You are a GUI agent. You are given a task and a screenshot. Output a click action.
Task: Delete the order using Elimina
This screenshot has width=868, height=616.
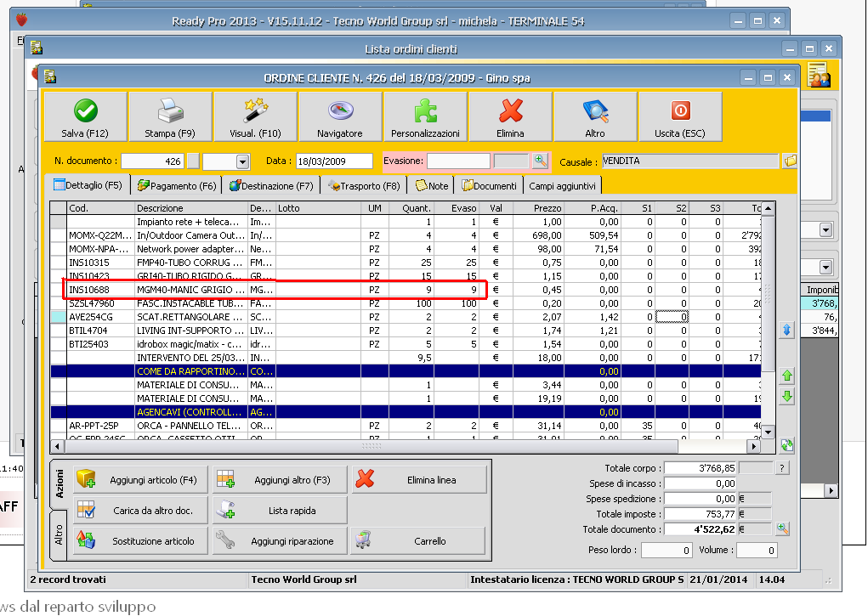click(x=510, y=117)
